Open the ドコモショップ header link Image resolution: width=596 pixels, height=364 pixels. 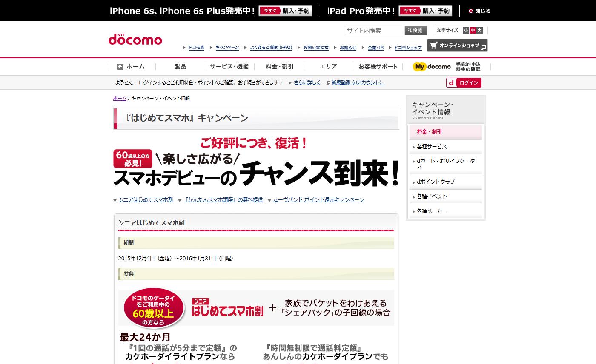[408, 48]
